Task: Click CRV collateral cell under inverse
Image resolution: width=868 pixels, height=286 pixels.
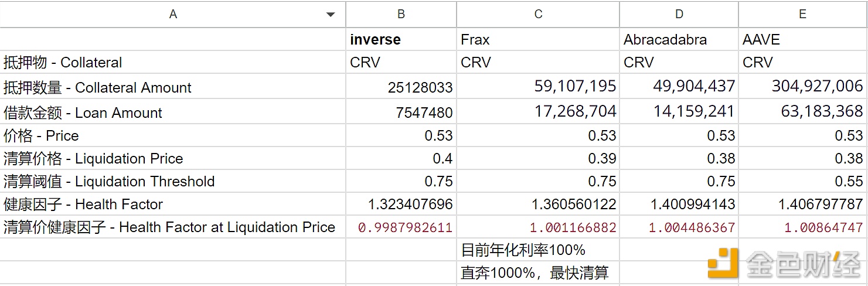Action: [401, 62]
